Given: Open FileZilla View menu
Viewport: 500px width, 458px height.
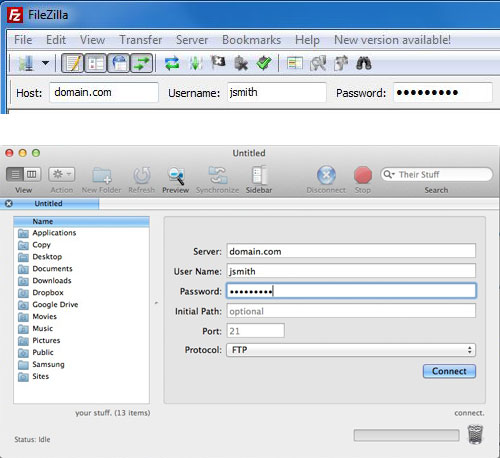Looking at the screenshot, I should coord(92,40).
